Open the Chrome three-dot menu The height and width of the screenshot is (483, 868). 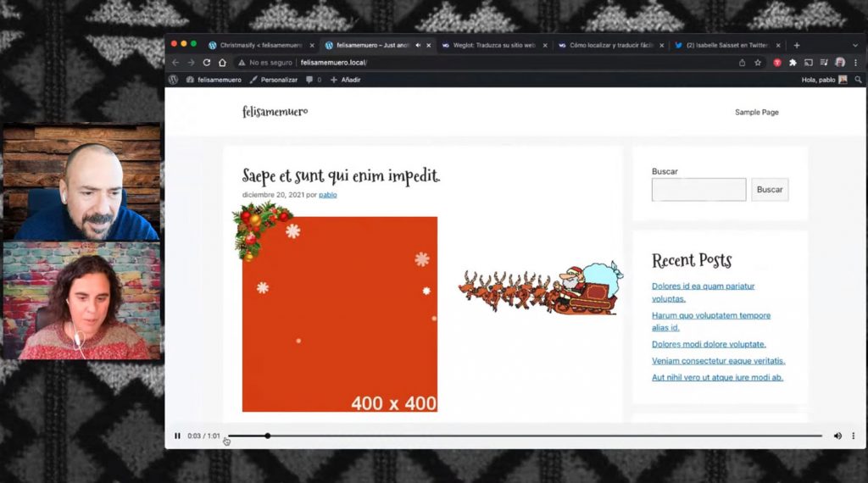855,63
